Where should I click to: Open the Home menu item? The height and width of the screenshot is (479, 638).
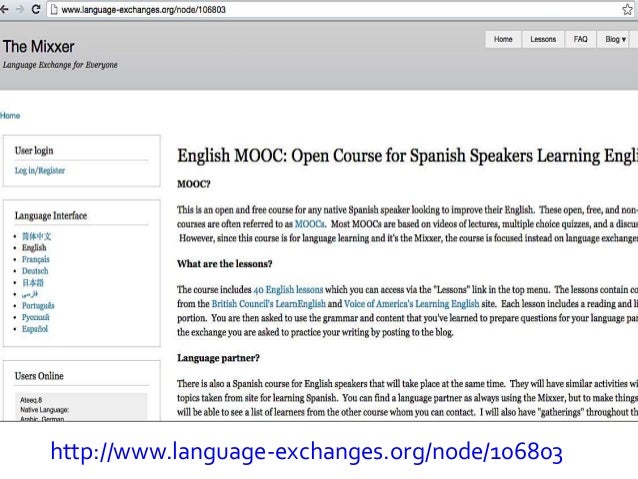[503, 39]
